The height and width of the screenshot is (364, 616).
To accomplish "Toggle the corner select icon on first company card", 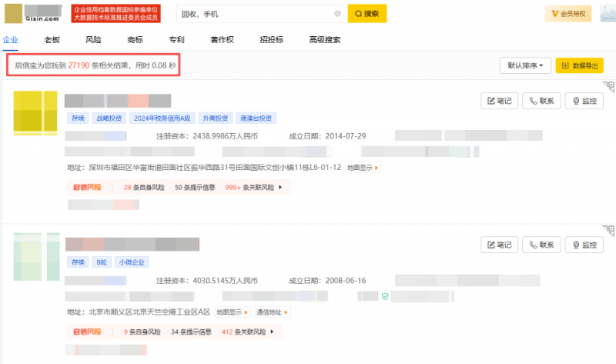I will click(x=609, y=86).
